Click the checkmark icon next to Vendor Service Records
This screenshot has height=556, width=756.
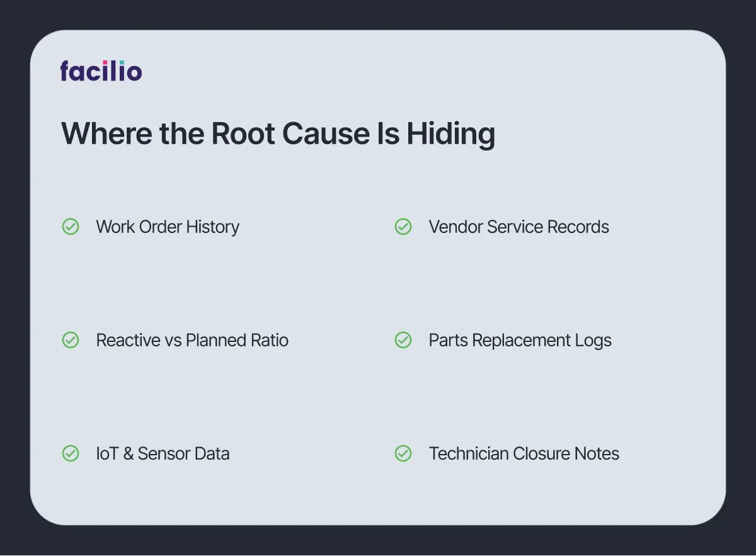[x=403, y=227]
